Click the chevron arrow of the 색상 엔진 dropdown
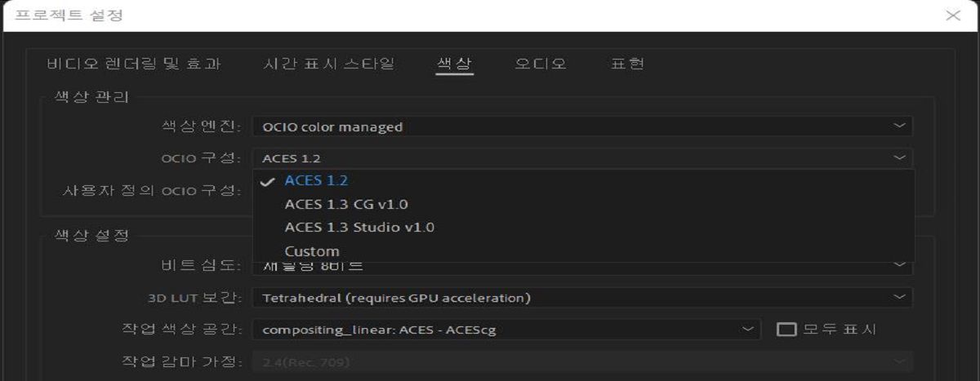The image size is (980, 381). point(899,126)
